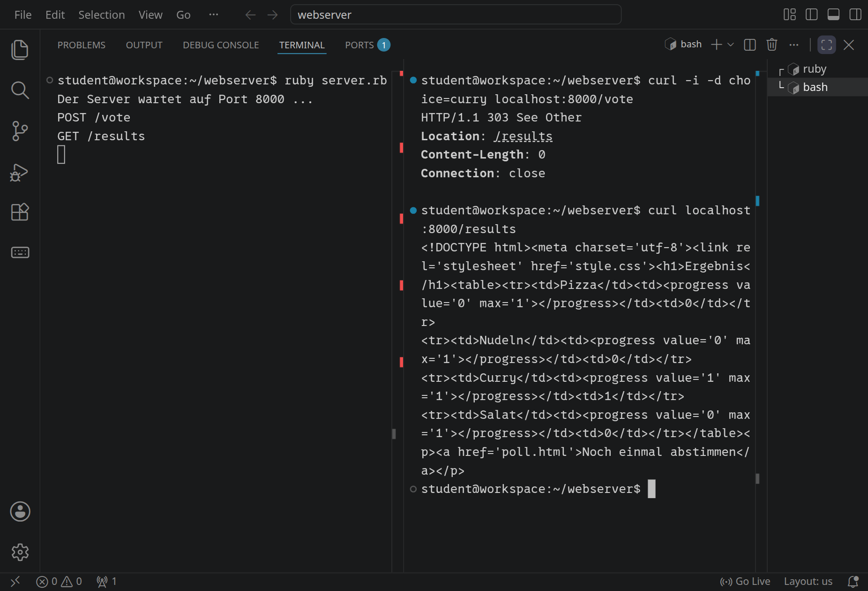This screenshot has height=591, width=868.
Task: Open terminal panel more actions menu
Action: tap(793, 45)
